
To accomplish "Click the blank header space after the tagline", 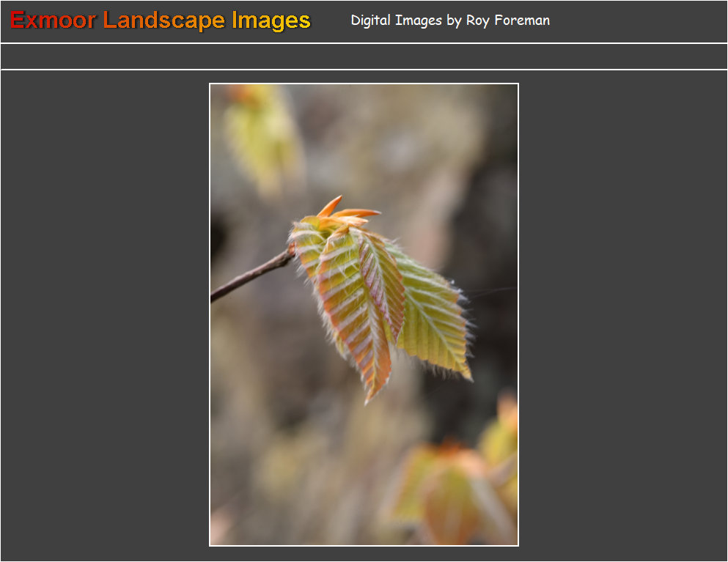I will [x=638, y=21].
